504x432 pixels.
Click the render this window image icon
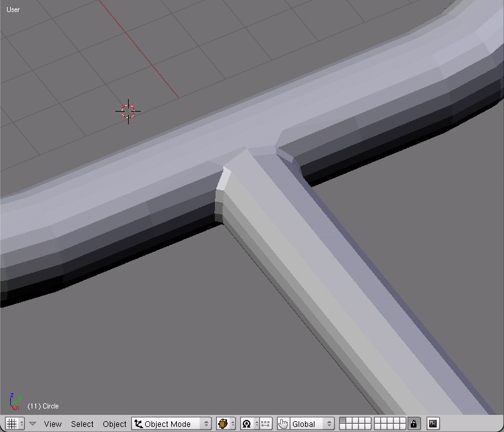[432, 424]
